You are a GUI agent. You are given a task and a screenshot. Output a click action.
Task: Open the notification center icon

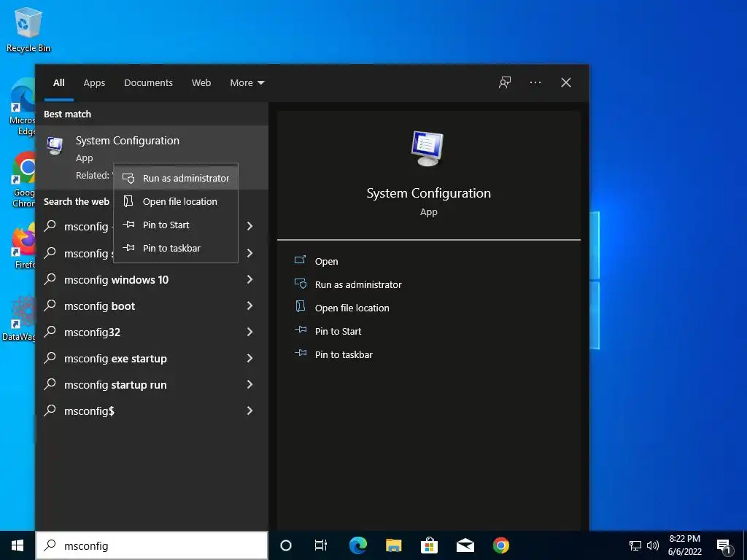(x=724, y=546)
